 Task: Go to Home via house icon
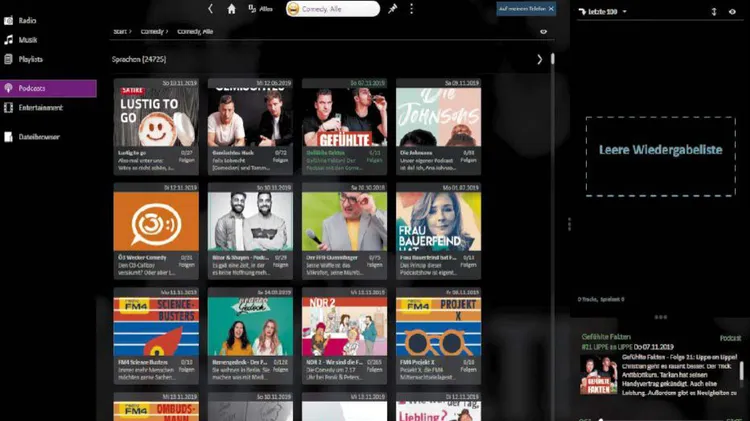(x=232, y=9)
